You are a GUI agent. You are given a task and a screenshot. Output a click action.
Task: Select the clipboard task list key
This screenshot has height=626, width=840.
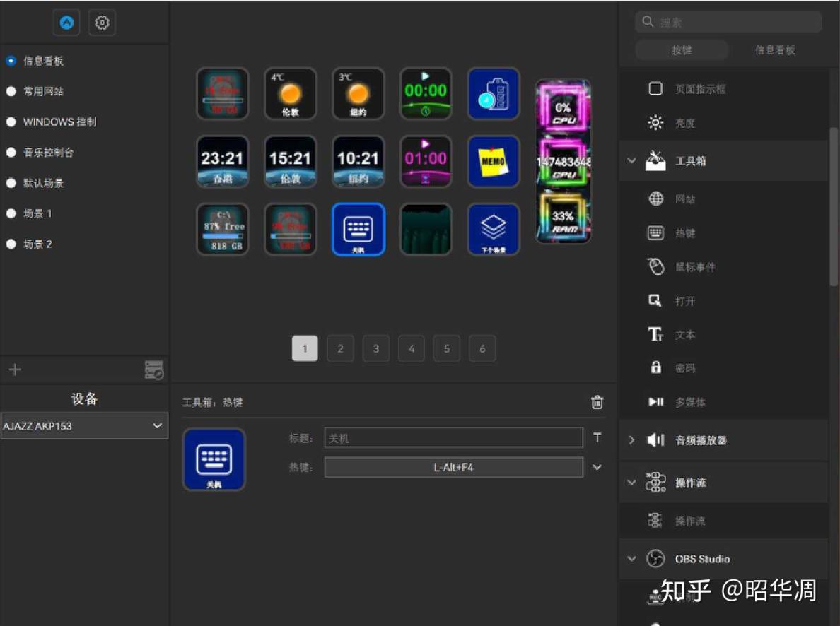click(x=494, y=94)
